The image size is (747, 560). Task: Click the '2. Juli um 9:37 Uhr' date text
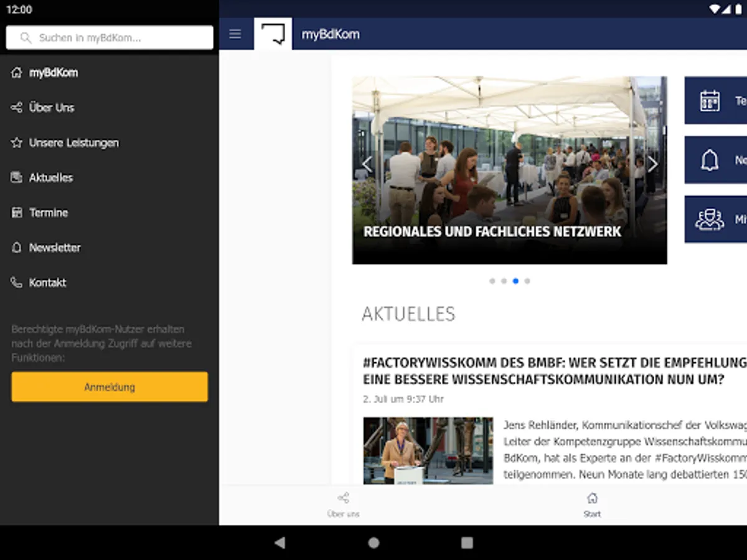click(x=403, y=399)
